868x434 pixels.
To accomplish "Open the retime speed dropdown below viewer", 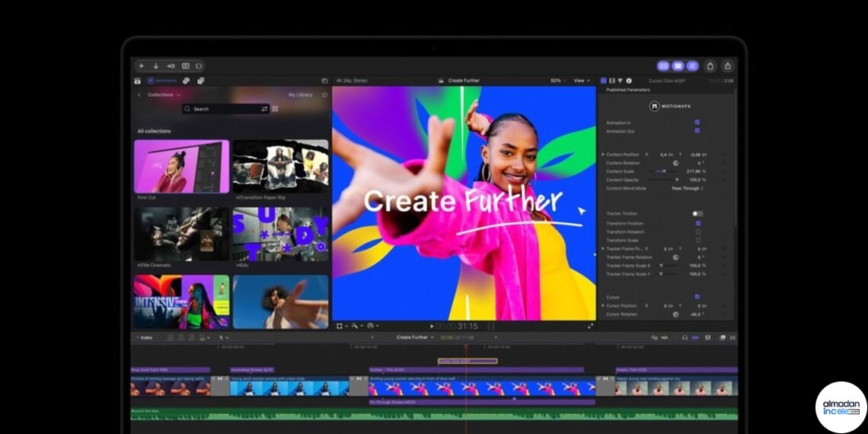I will tap(372, 326).
